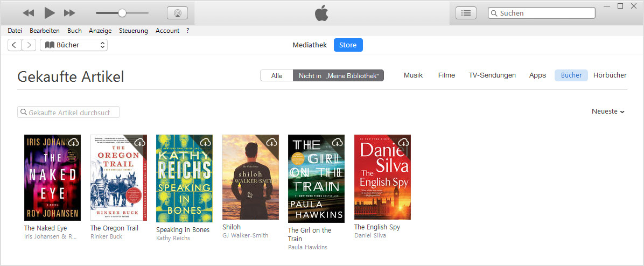
Task: Expand the Bücher media type dropdown
Action: pyautogui.click(x=74, y=45)
